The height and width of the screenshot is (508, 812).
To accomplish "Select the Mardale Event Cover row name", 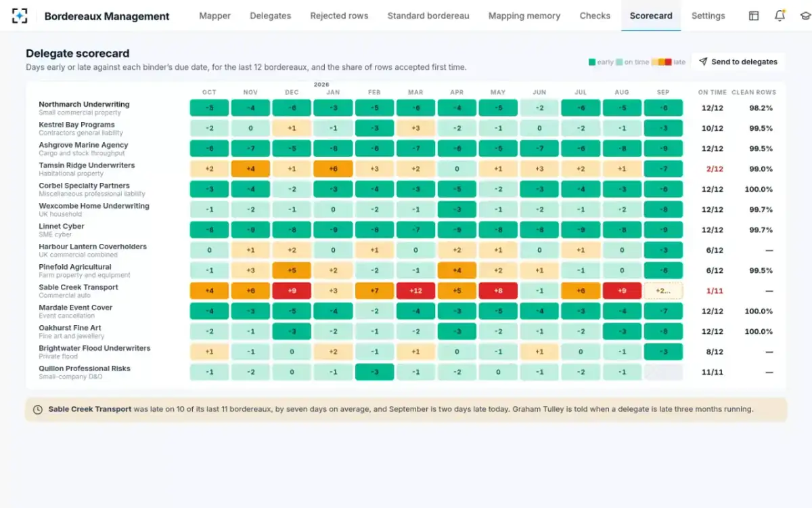I will pos(76,308).
